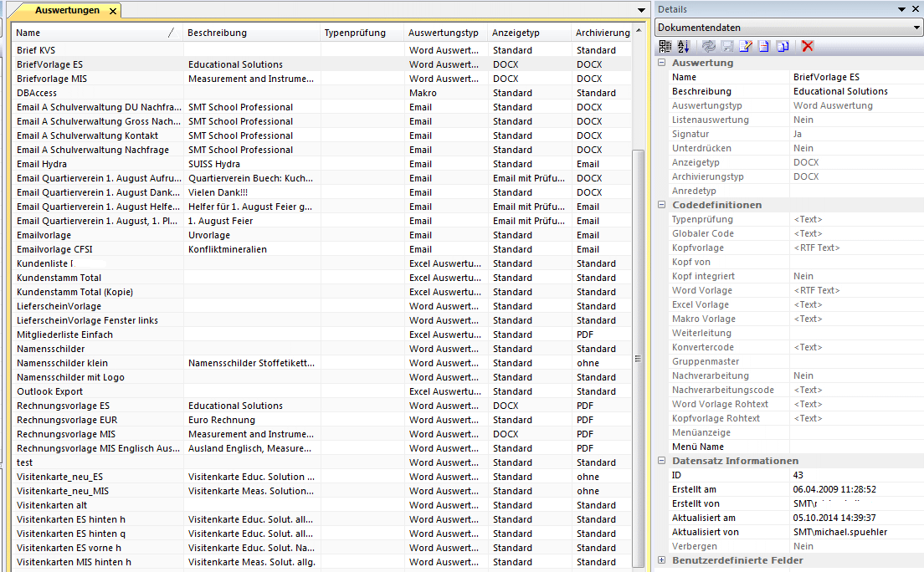The width and height of the screenshot is (924, 572).
Task: Click the copy record icon in Details
Action: tap(782, 47)
